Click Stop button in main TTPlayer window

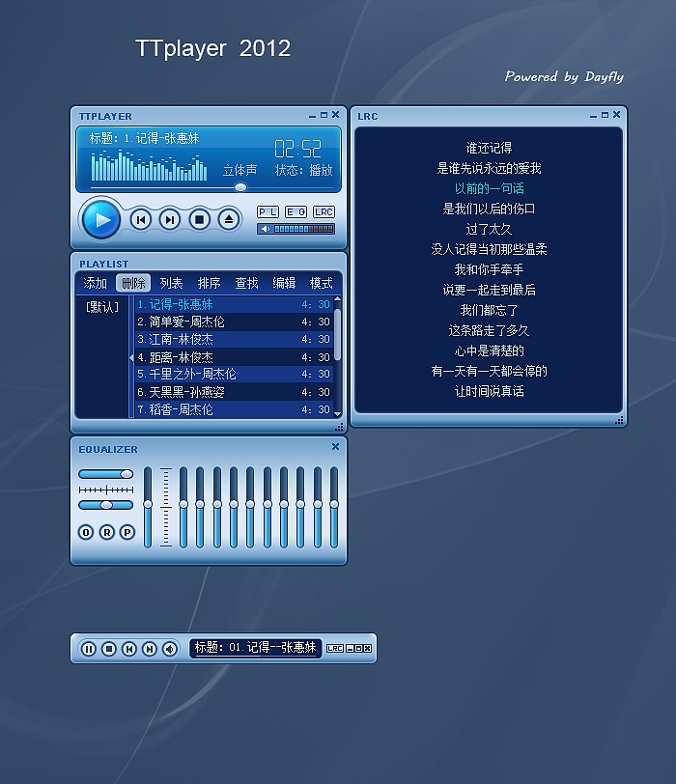click(199, 219)
